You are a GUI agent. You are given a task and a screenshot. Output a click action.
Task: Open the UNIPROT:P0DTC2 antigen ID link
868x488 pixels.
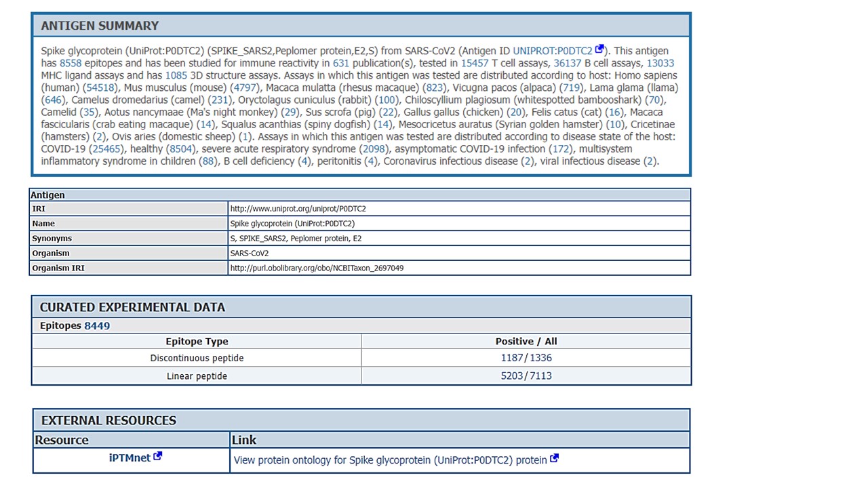pyautogui.click(x=552, y=51)
